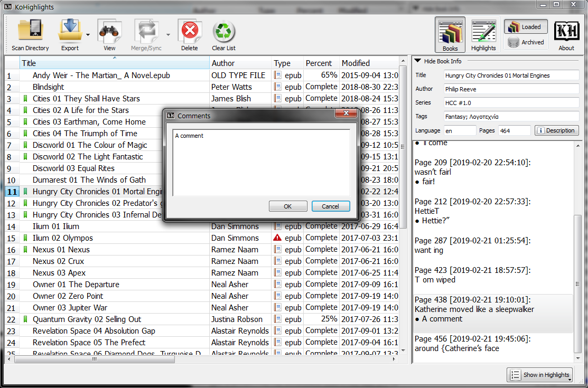
Task: Click the Scan Directory folder icon
Action: tap(30, 30)
